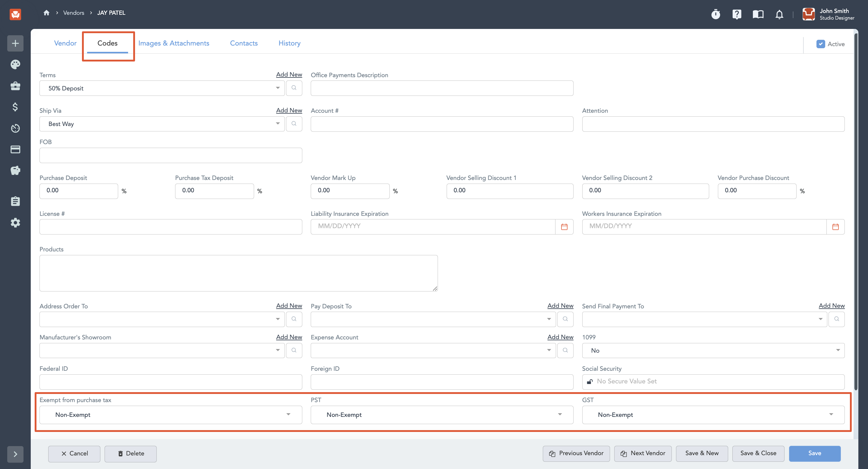
Task: Expand the Ship Via dropdown
Action: 278,124
